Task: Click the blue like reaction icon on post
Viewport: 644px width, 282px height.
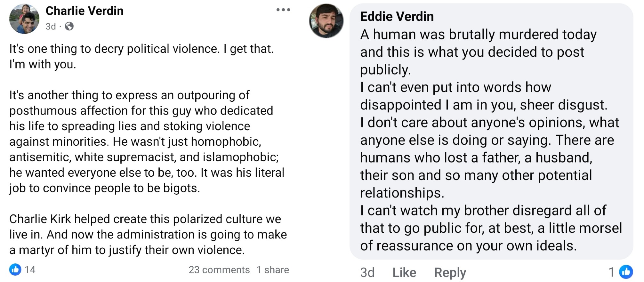Action: 15,270
